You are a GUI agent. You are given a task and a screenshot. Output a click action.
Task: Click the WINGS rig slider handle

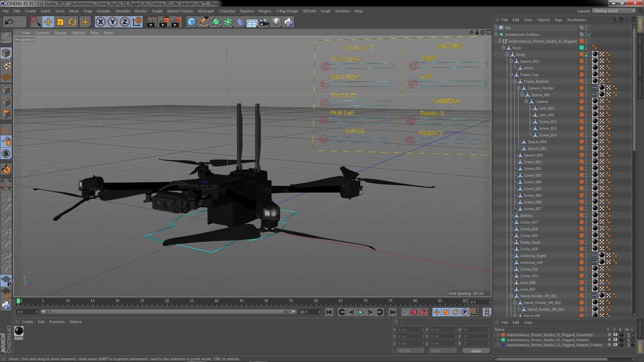coord(323,139)
